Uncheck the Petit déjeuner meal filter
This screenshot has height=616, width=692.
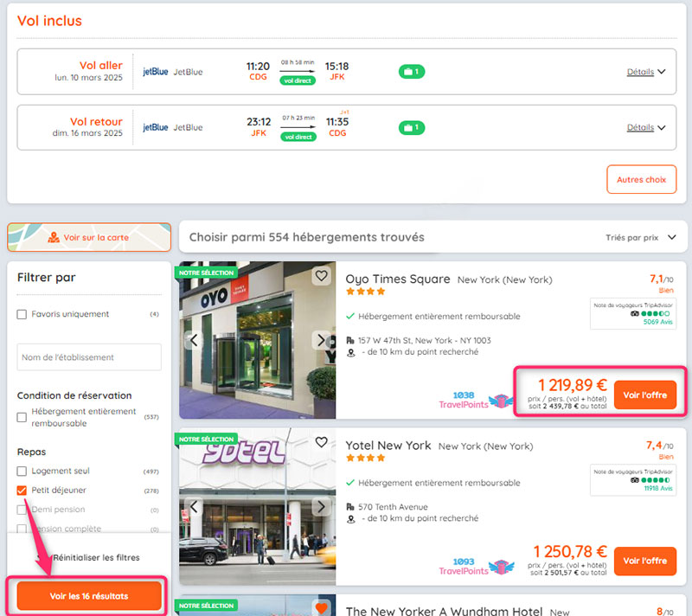[22, 491]
